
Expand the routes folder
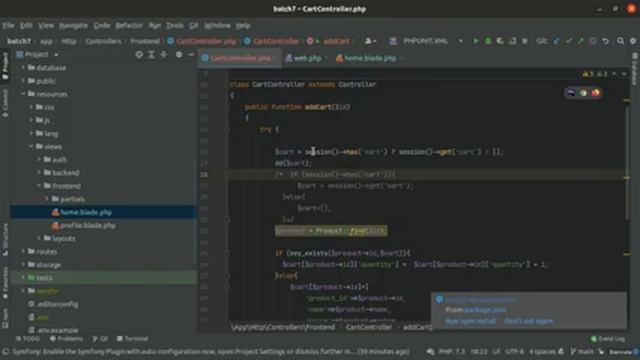23,251
